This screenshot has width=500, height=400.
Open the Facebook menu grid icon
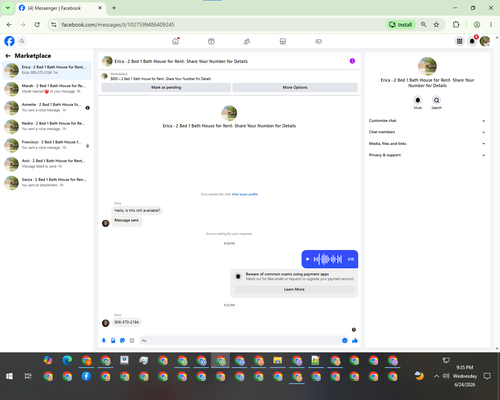[x=459, y=41]
